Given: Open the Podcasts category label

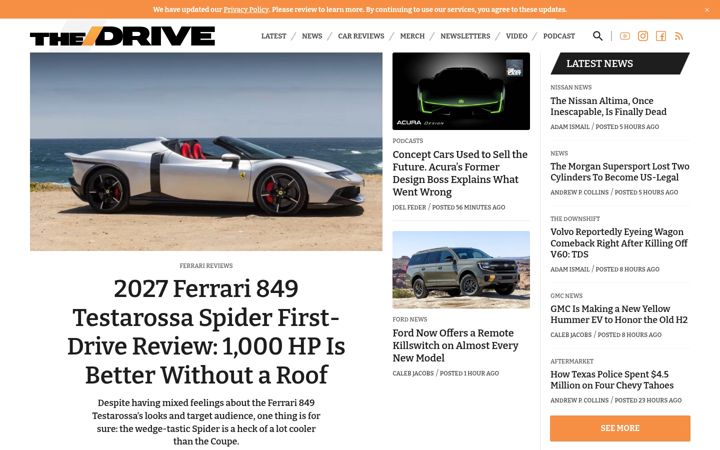Looking at the screenshot, I should [408, 141].
